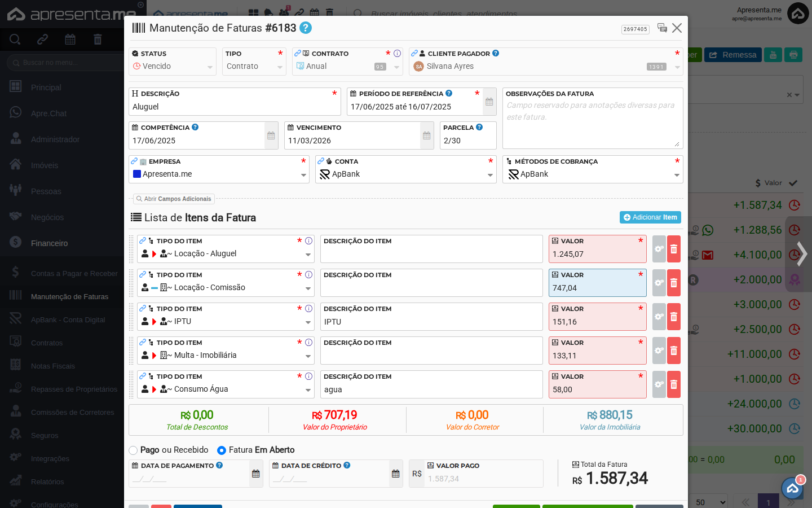
Task: Expand the Métodos de Cobrança dropdown
Action: (676, 174)
